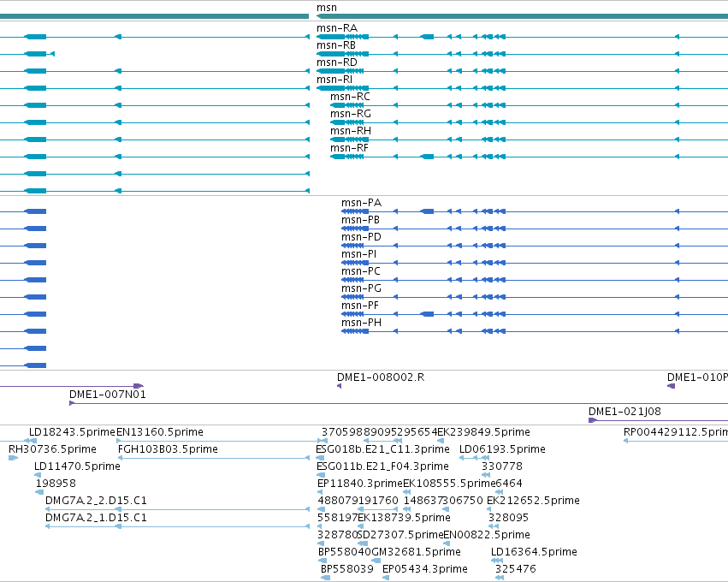
Task: Open the LD16364.5prime EST label
Action: pos(534,552)
